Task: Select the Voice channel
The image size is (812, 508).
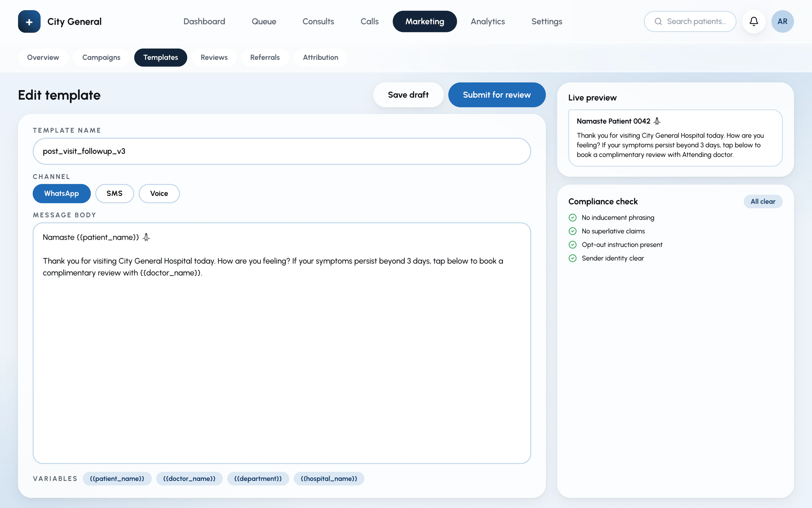Action: (x=159, y=194)
